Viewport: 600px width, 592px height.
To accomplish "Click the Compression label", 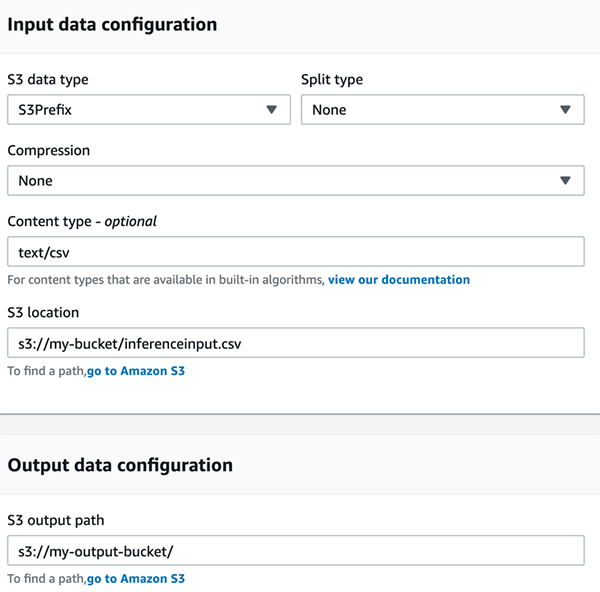I will pyautogui.click(x=49, y=150).
